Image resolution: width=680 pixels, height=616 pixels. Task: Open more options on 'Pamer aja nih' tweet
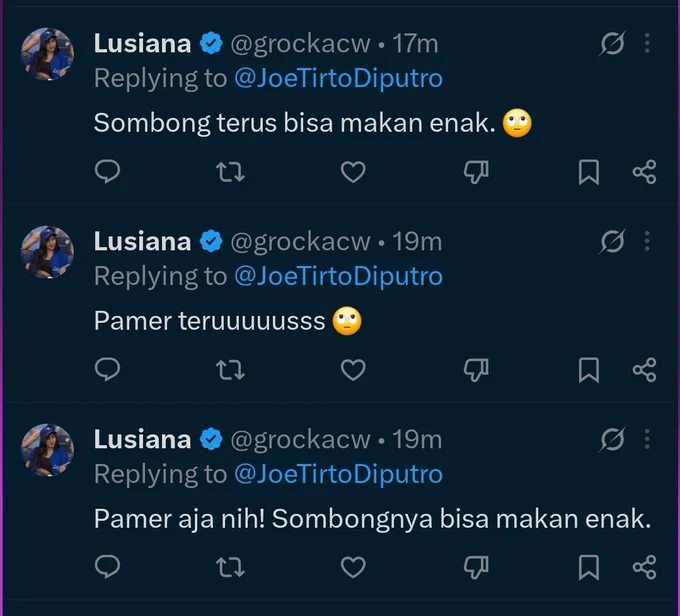click(647, 439)
